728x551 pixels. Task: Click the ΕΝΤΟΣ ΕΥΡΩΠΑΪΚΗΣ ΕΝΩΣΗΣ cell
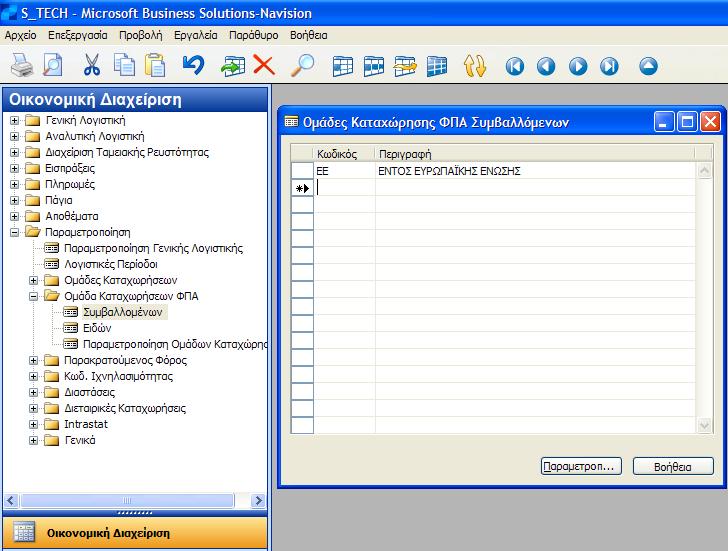pyautogui.click(x=535, y=171)
